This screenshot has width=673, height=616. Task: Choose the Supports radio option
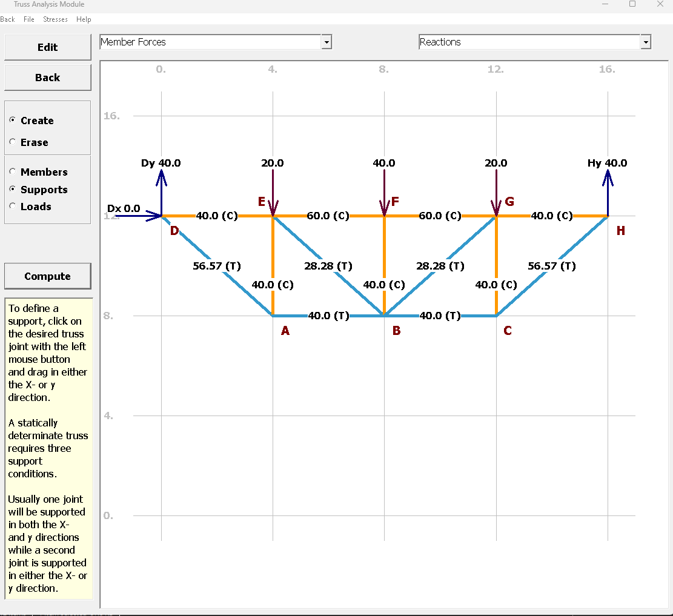click(39, 190)
